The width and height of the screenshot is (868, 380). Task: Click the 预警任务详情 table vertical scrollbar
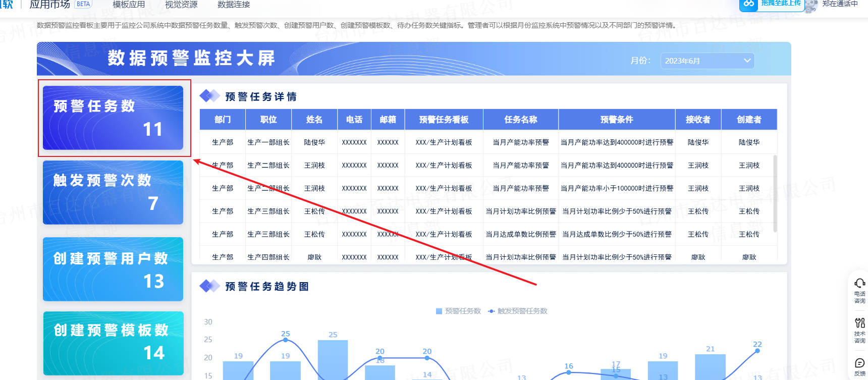(775, 194)
